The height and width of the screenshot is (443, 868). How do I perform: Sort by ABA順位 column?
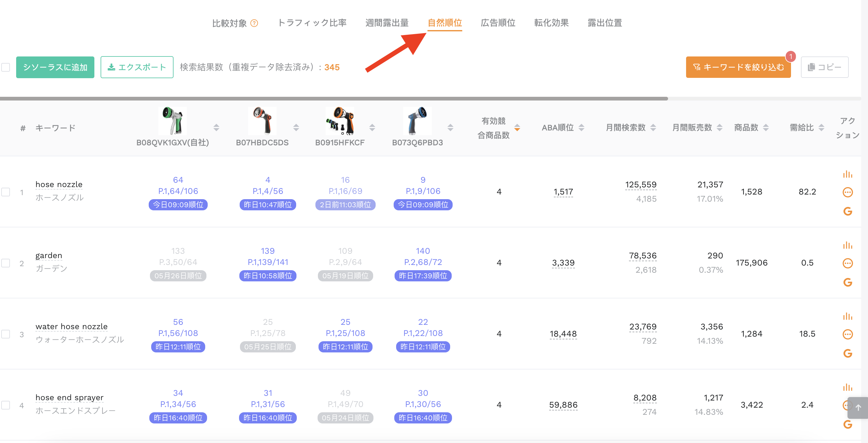pos(581,128)
